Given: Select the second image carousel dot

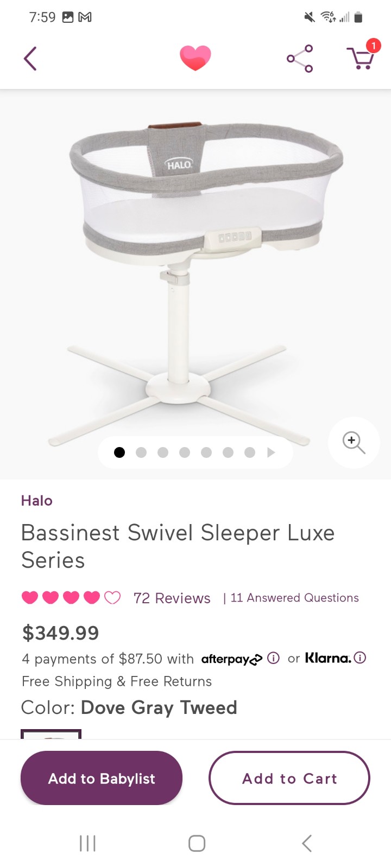Looking at the screenshot, I should [x=141, y=452].
